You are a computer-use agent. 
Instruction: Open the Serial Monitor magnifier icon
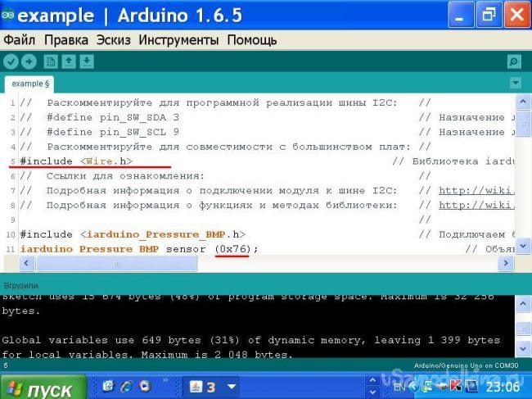(513, 61)
